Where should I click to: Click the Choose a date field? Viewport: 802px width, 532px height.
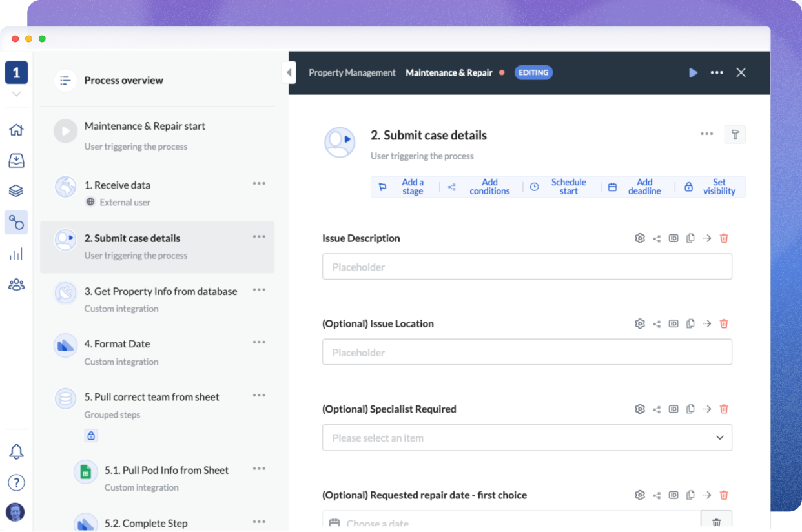(452, 522)
